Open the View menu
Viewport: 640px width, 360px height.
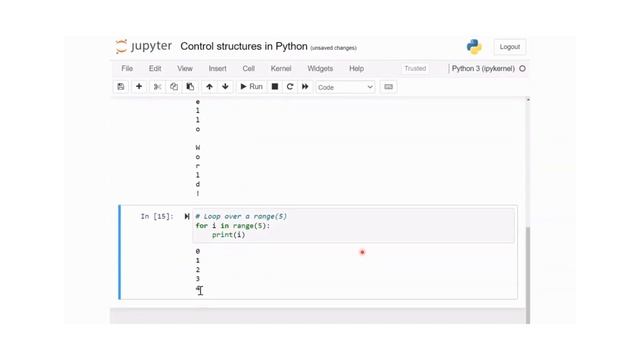click(185, 69)
